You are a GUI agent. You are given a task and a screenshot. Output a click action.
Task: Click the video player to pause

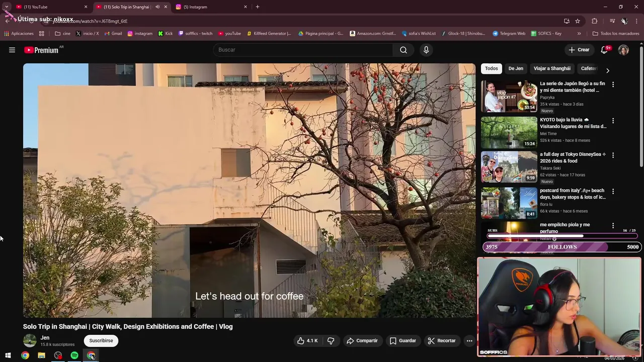249,190
